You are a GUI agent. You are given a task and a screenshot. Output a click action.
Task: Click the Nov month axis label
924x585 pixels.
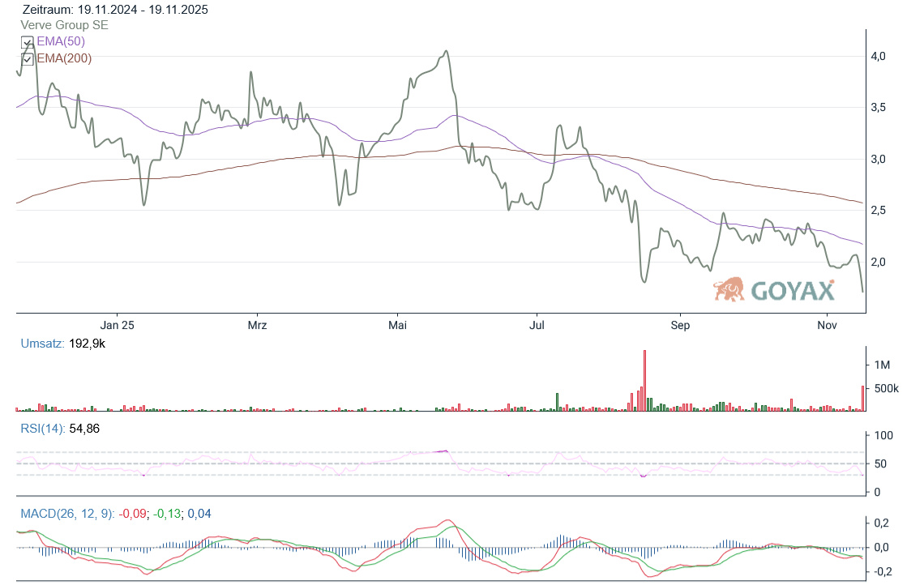coord(827,325)
